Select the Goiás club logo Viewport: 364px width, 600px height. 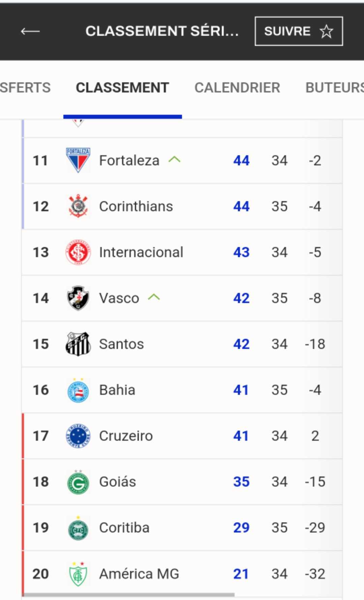78,482
